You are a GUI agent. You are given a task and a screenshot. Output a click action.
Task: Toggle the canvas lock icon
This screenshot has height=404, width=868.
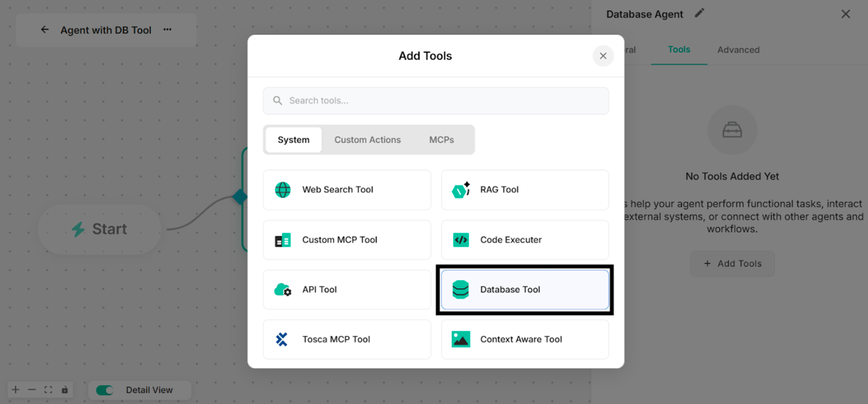pos(65,390)
